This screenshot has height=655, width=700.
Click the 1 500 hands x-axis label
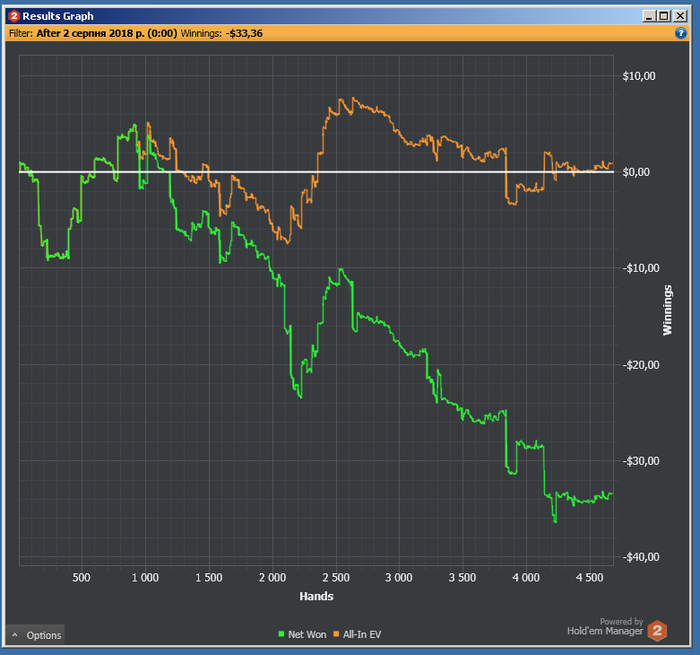(209, 578)
